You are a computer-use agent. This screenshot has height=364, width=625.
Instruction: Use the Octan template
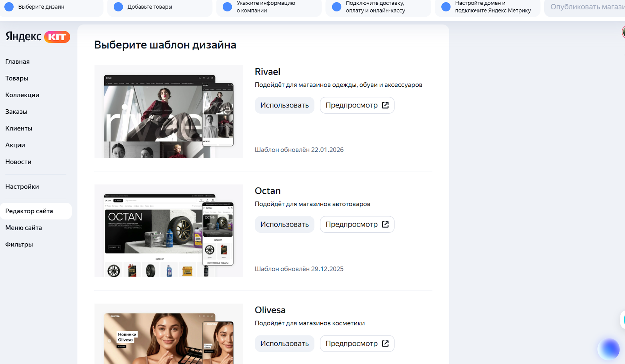(x=284, y=225)
